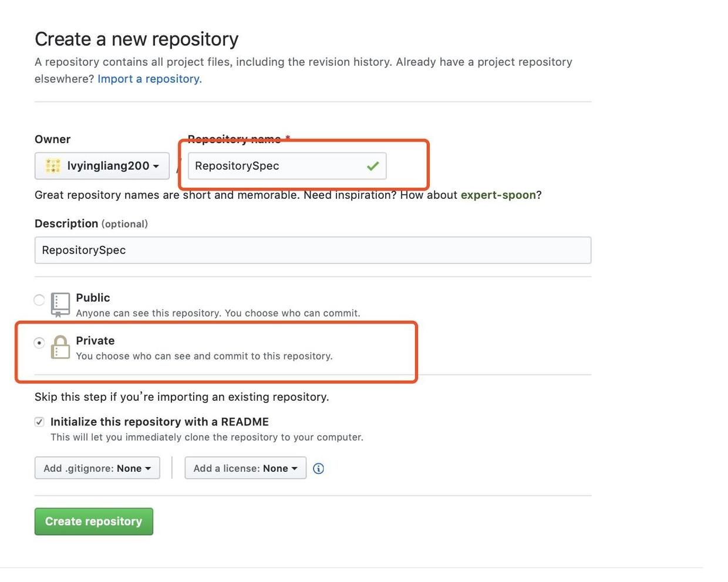Expand the Add a license dropdown
Screen dimensions: 728x582
[245, 468]
